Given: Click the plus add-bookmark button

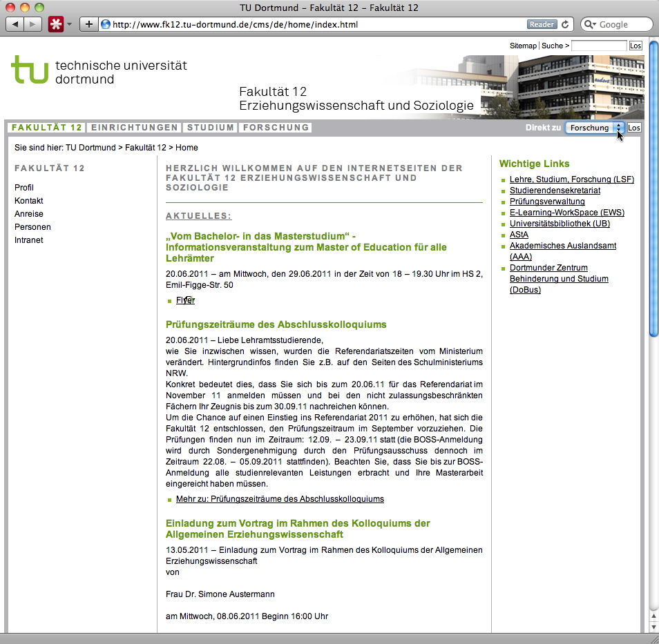Looking at the screenshot, I should tap(88, 24).
